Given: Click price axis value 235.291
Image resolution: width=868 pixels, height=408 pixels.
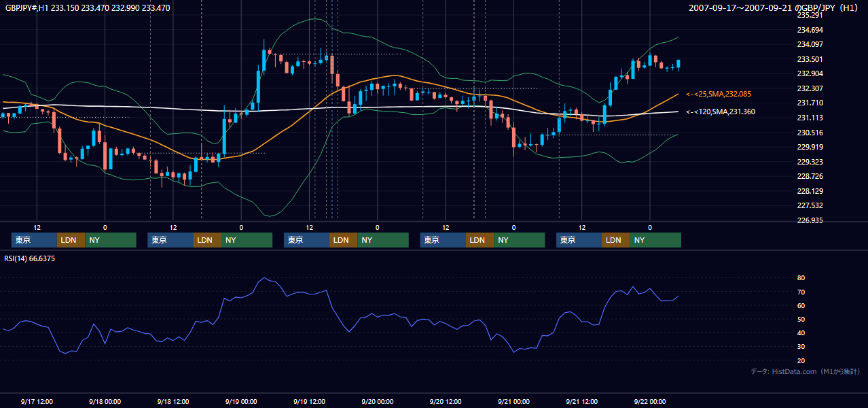Looking at the screenshot, I should pyautogui.click(x=810, y=15).
